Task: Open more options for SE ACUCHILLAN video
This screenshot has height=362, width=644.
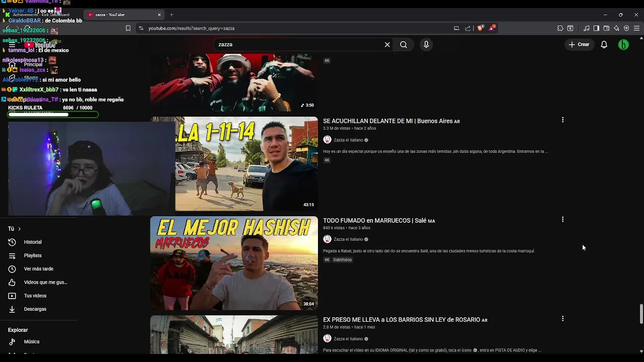Action: click(x=562, y=120)
